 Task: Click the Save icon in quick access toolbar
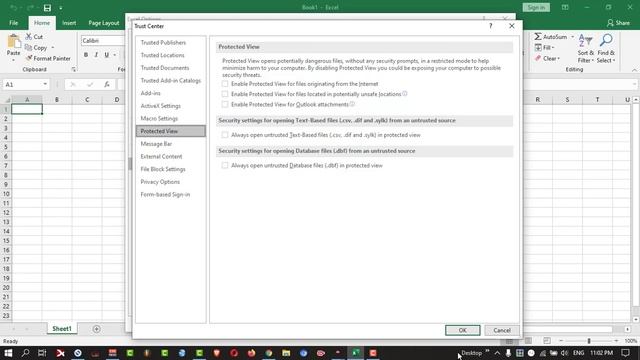tap(47, 8)
